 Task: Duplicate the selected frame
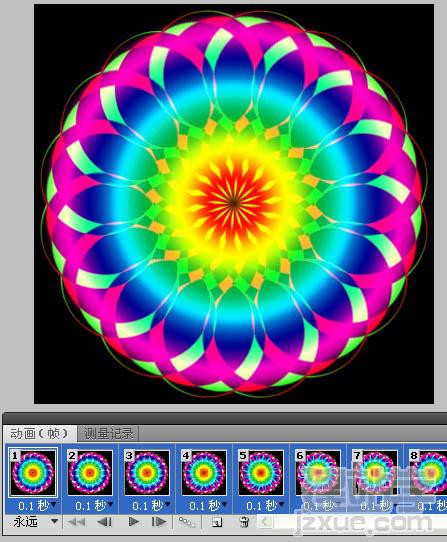click(217, 522)
